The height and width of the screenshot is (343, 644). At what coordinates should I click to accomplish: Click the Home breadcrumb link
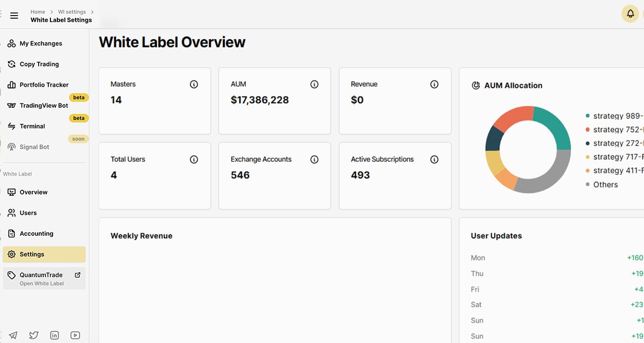[38, 12]
